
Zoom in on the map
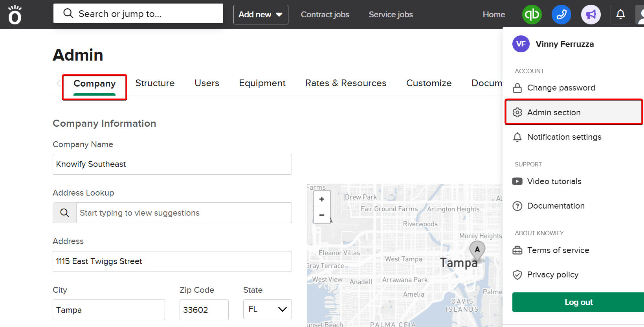pyautogui.click(x=322, y=199)
